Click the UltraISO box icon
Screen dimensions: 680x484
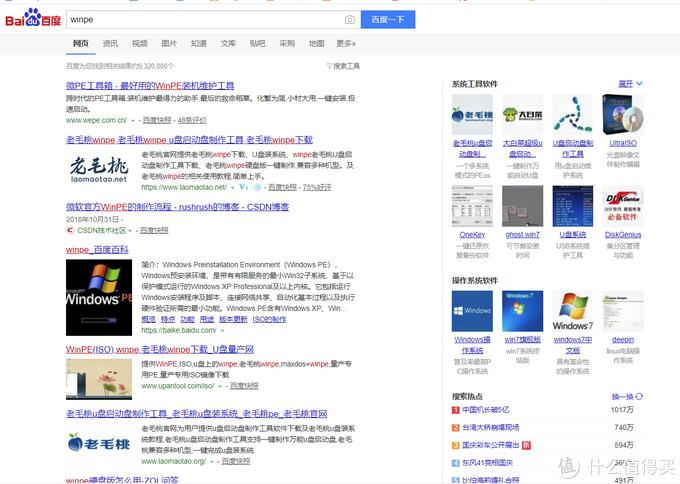623,115
